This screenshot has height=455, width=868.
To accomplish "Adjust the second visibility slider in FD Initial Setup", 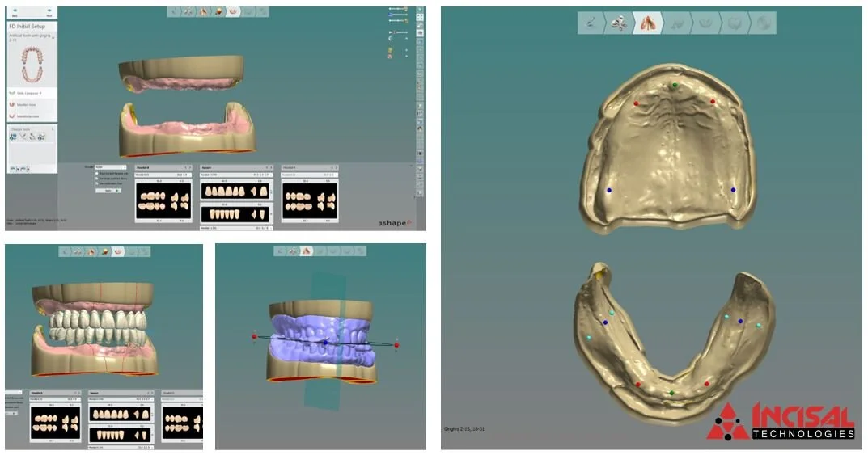I will click(x=398, y=15).
